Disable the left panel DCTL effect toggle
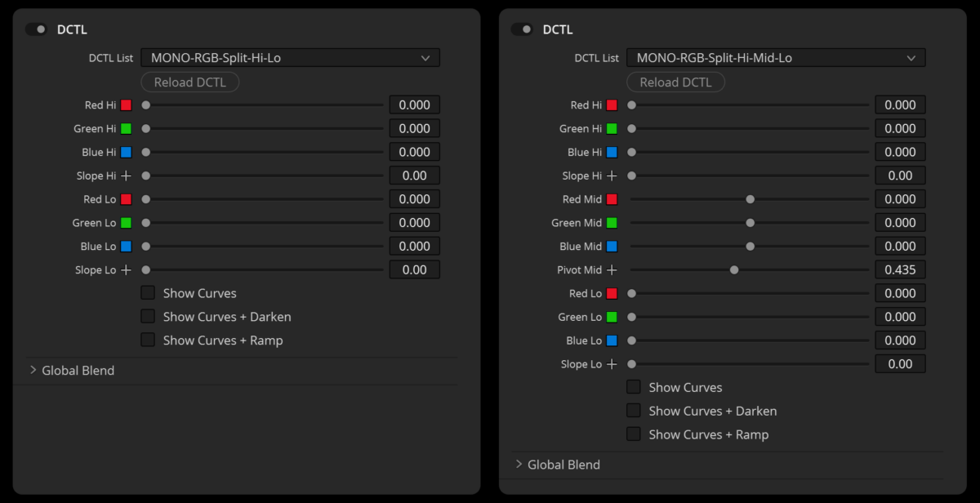 pos(36,29)
